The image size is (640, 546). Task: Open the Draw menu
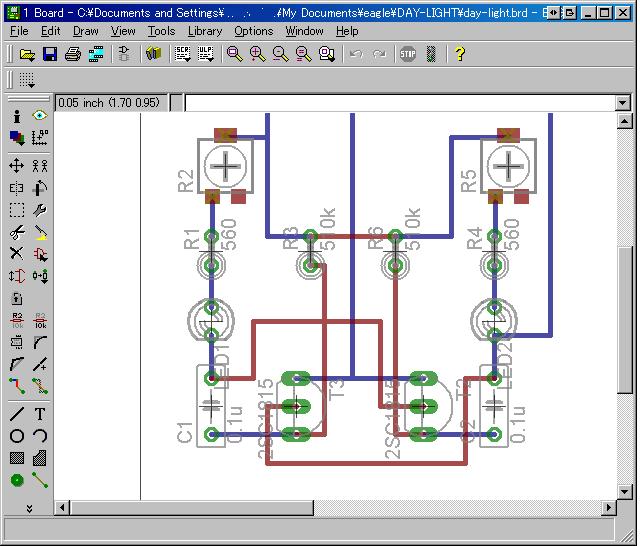click(x=86, y=31)
